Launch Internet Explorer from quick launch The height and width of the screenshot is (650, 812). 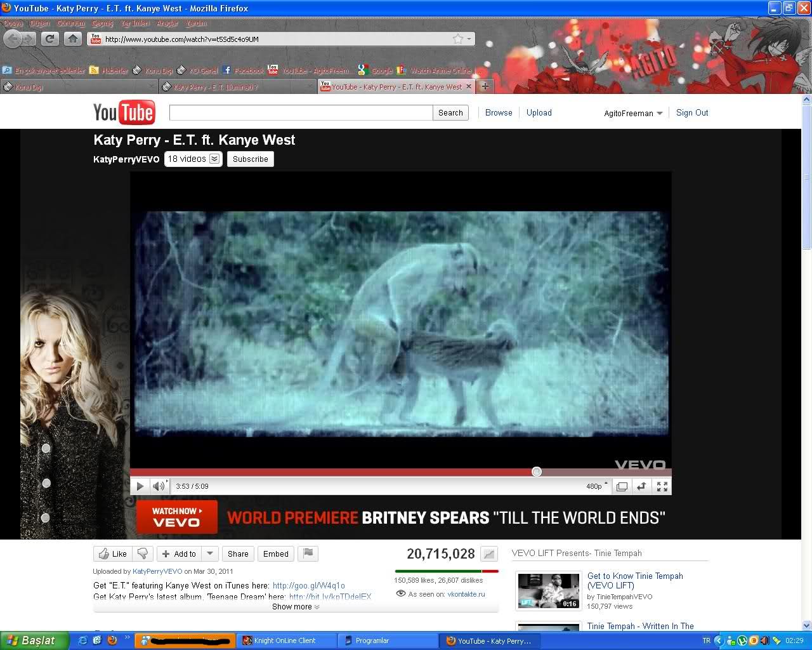82,640
